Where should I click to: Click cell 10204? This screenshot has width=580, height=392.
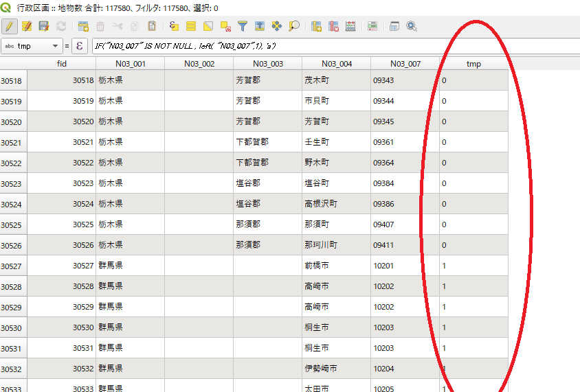(x=405, y=369)
